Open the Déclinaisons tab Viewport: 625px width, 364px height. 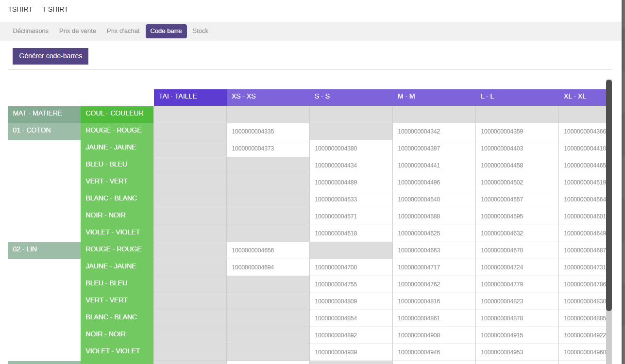point(31,31)
